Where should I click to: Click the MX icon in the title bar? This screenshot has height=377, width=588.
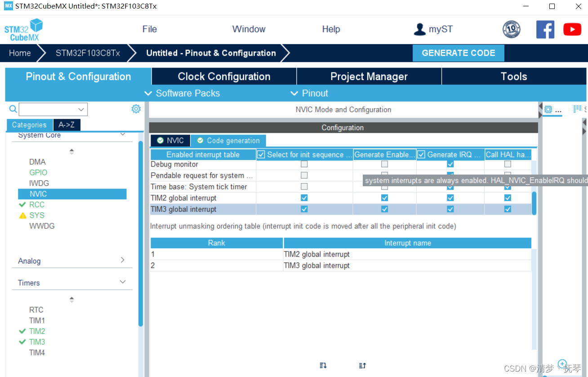tap(9, 6)
